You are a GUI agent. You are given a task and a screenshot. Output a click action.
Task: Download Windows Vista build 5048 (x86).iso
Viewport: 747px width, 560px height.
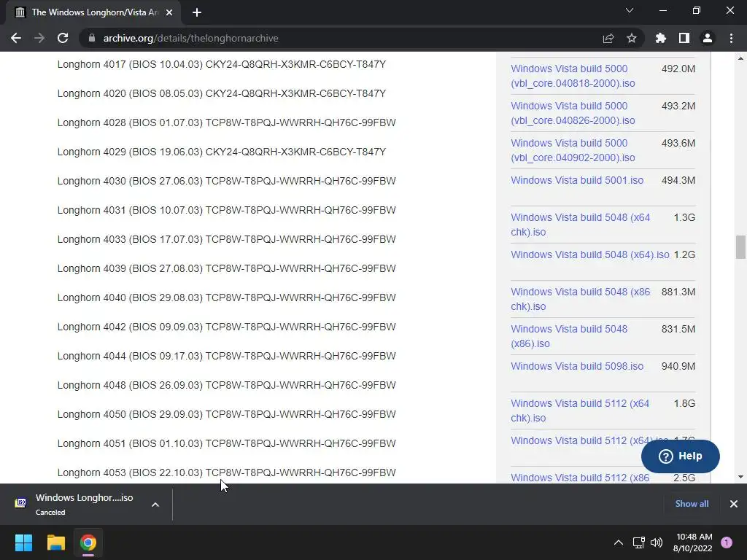click(569, 335)
